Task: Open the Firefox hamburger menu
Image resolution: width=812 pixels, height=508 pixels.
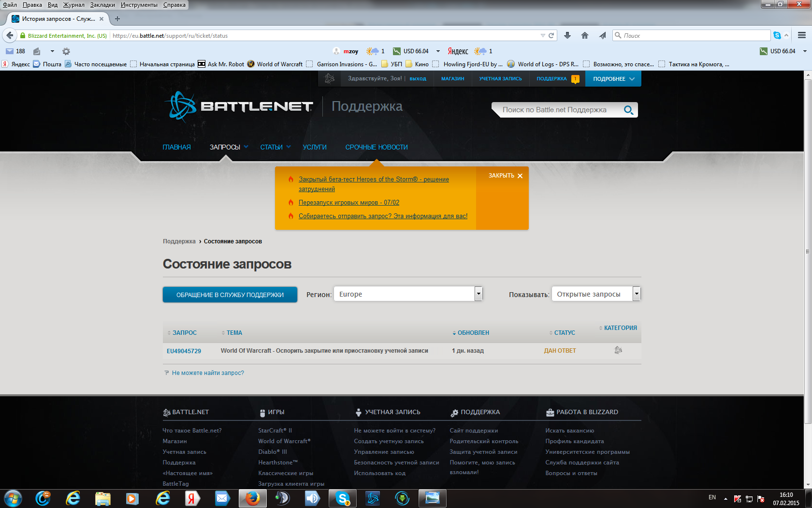Action: (802, 35)
